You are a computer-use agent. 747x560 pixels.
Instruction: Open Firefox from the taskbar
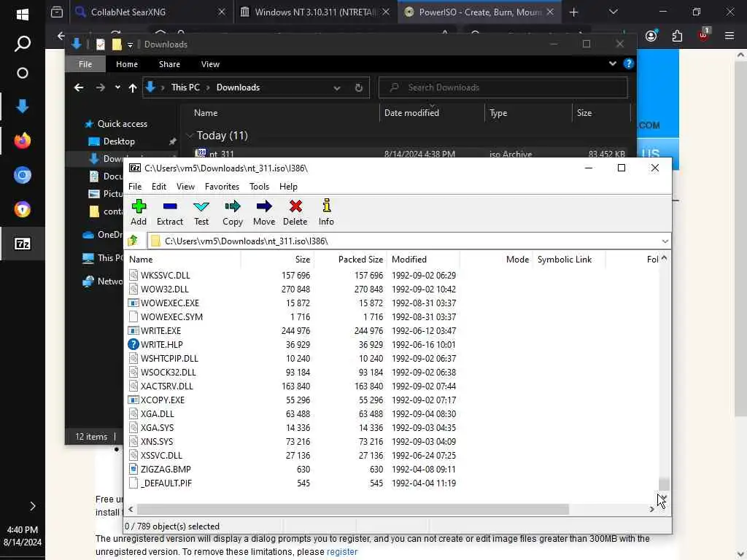[23, 141]
